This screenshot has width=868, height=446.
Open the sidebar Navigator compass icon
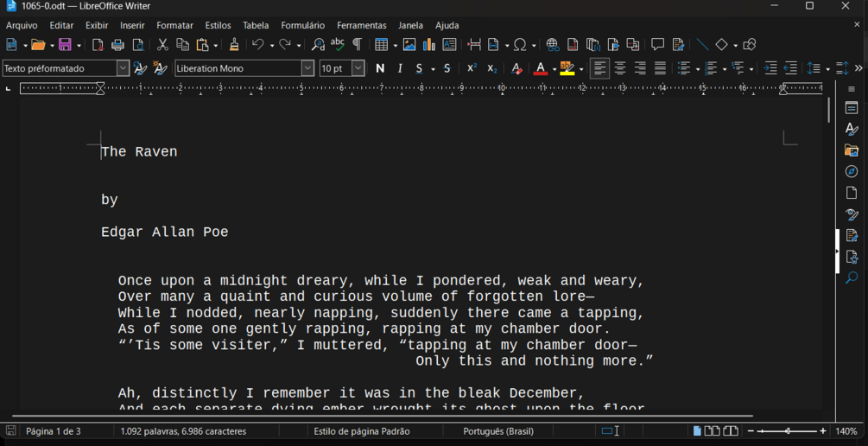[852, 171]
